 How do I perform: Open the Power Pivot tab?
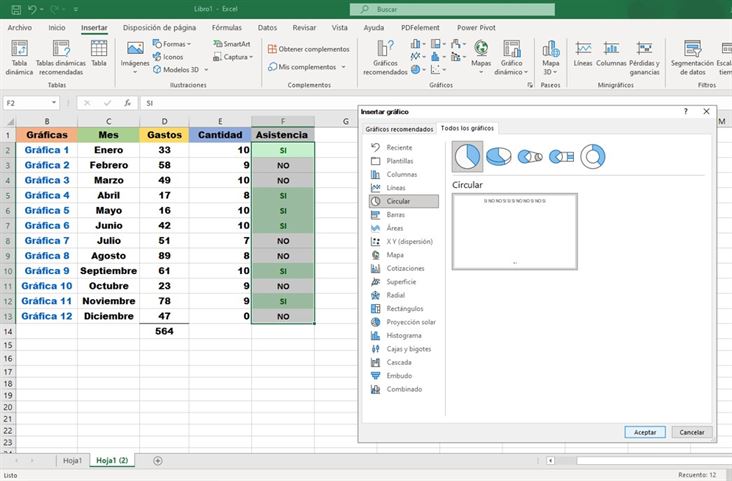click(x=476, y=28)
